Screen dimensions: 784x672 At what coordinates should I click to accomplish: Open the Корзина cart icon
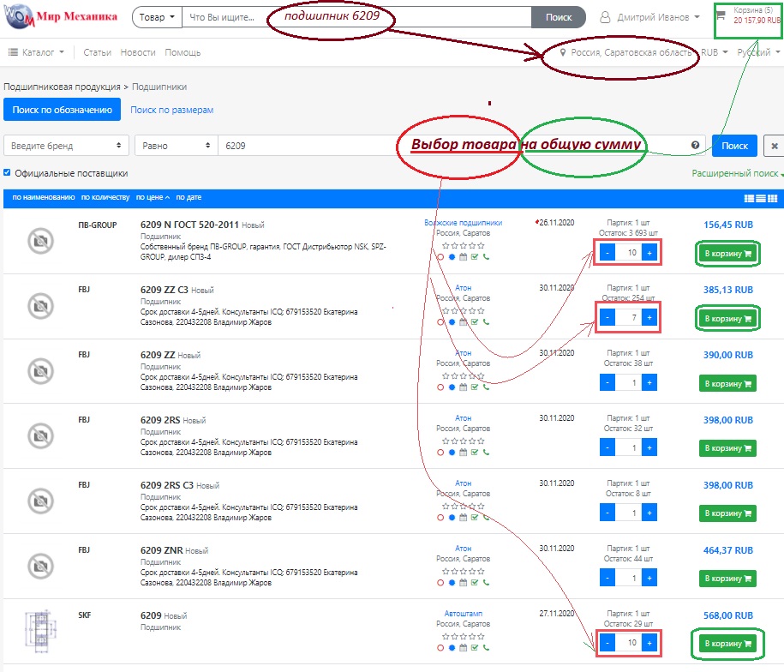[721, 15]
